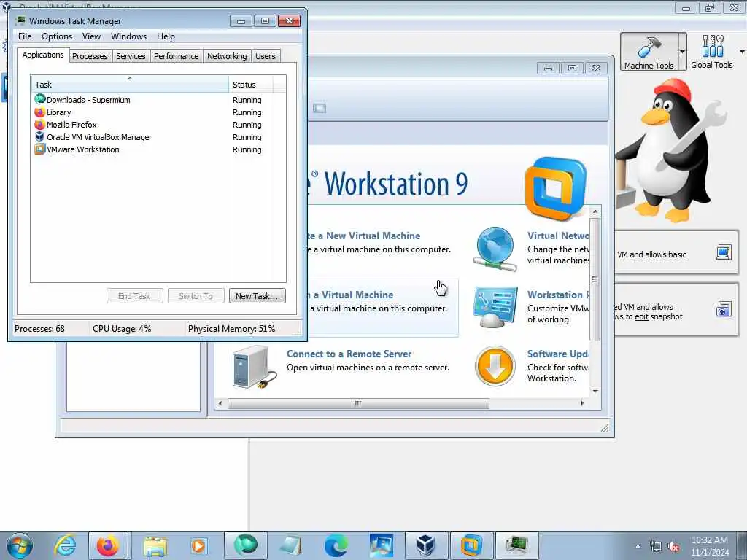This screenshot has width=747, height=560.
Task: Click the VMware scroll left arrow
Action: pos(220,403)
